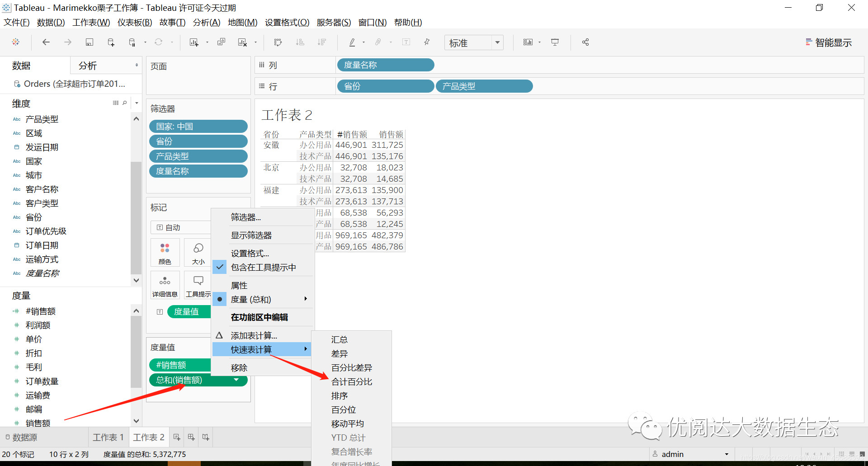Open the clear sheet dropdown arrow

pyautogui.click(x=255, y=42)
